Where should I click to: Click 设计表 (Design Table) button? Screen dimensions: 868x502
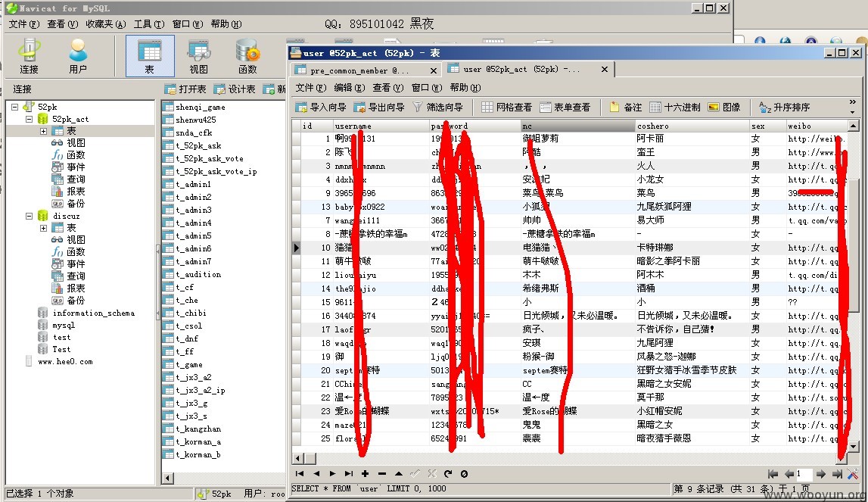tap(234, 89)
